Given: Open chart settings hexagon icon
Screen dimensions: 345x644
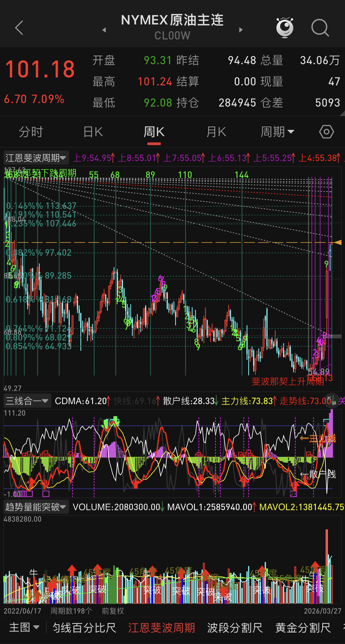Looking at the screenshot, I should pos(326,132).
